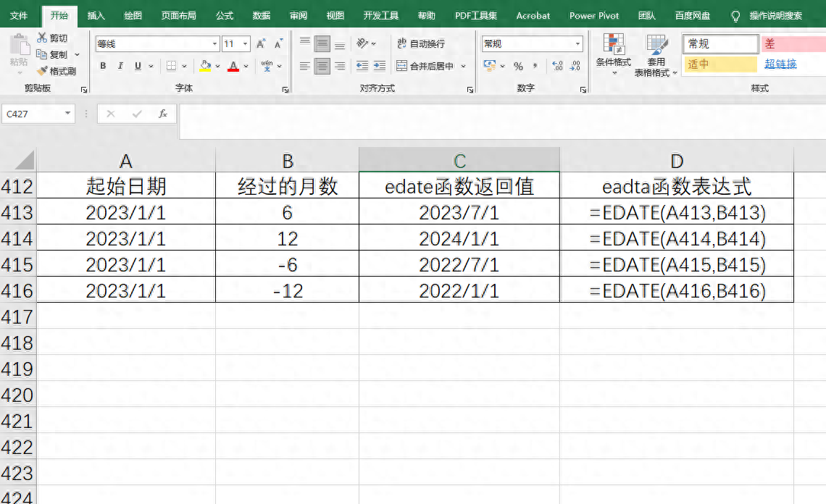Switch to the 插入 Insert tab
Screen dimensions: 826x504
[96, 15]
